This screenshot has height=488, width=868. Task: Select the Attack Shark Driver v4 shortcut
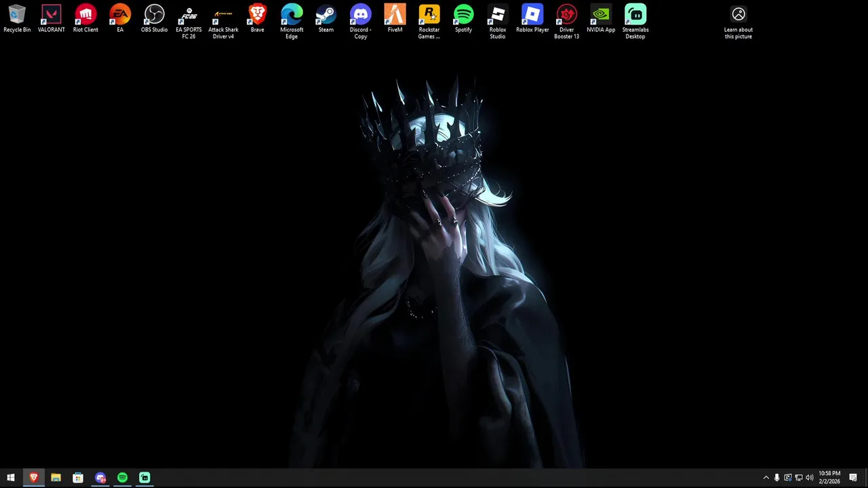pos(223,22)
